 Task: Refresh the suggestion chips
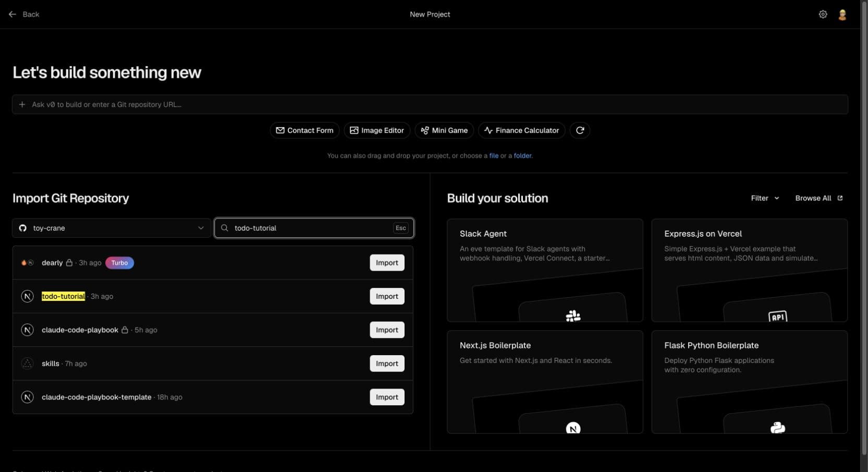pos(580,130)
